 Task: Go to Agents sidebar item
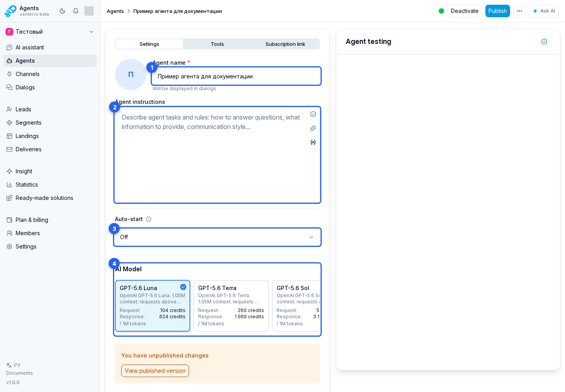pyautogui.click(x=50, y=61)
